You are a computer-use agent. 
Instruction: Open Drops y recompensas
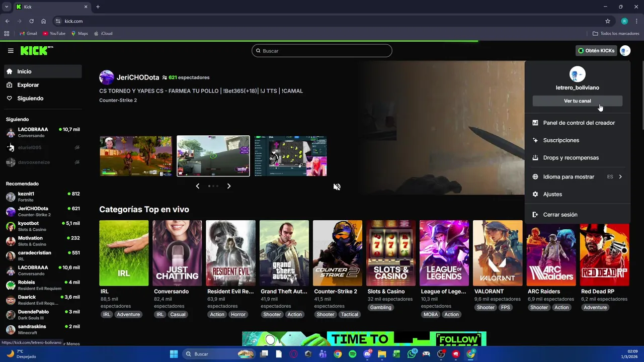click(x=577, y=158)
